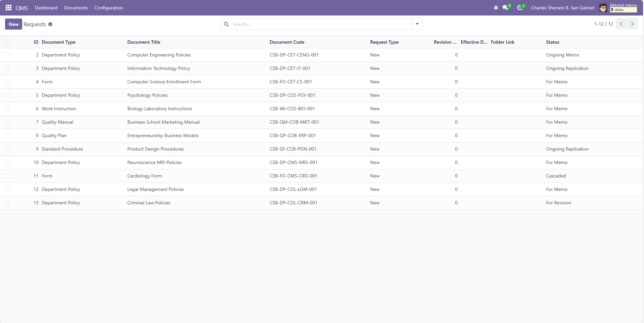The width and height of the screenshot is (644, 323).
Task: Check the Entrepreneurship Business Models checkbox
Action: (x=7, y=135)
